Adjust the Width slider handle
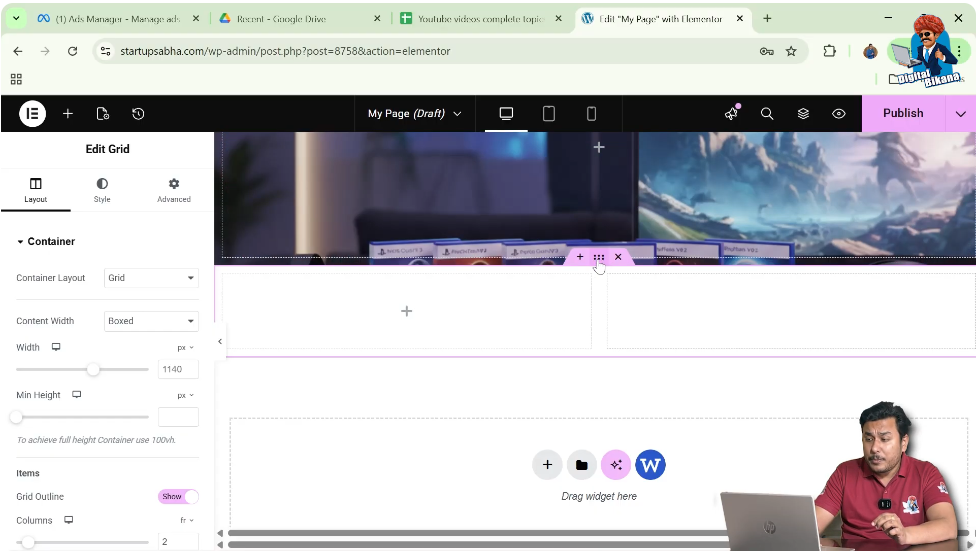Image resolution: width=980 pixels, height=553 pixels. [x=93, y=369]
